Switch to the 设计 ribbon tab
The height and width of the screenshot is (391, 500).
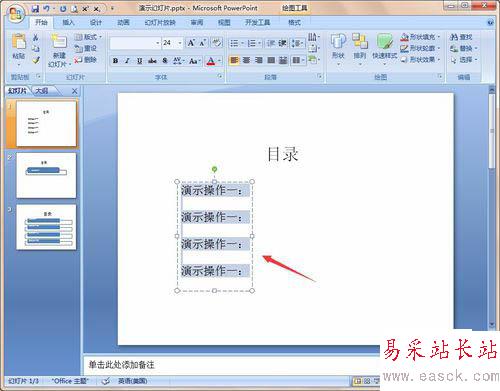click(x=96, y=22)
